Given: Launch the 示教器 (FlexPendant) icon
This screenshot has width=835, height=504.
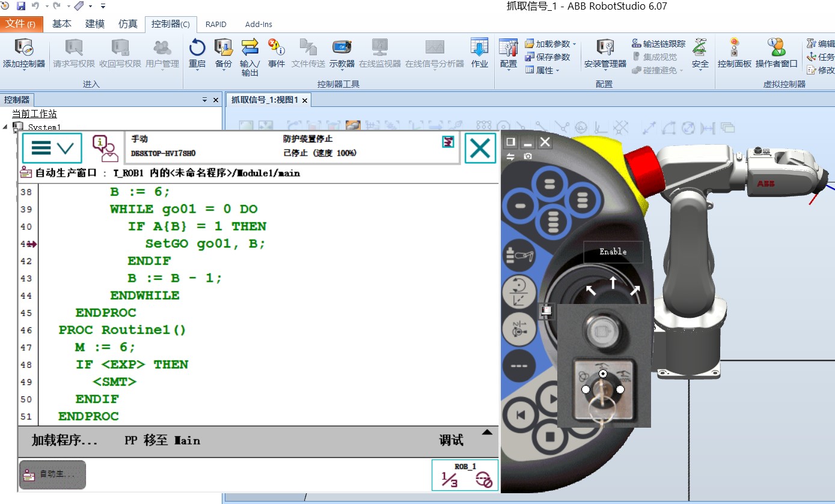Looking at the screenshot, I should (342, 47).
